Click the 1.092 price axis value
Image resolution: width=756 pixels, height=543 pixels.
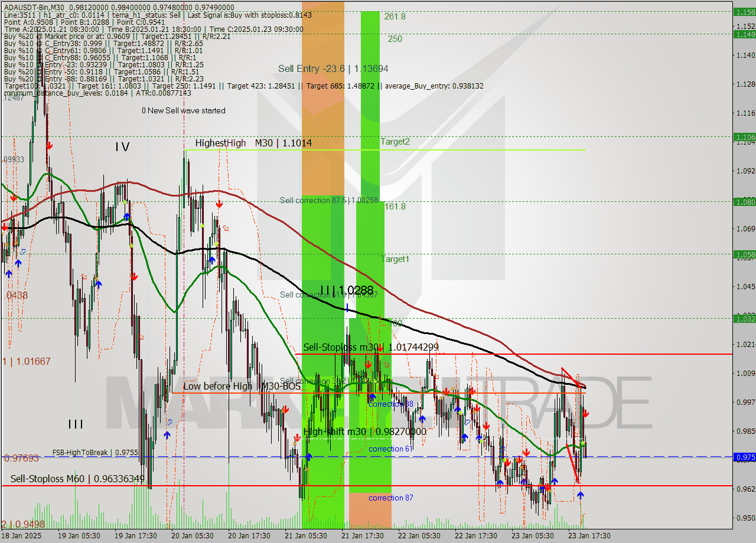(746, 171)
